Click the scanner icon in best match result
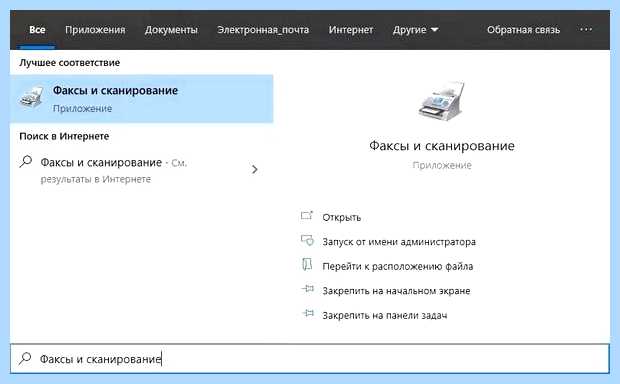Screen dimensions: 620x384 [31, 97]
